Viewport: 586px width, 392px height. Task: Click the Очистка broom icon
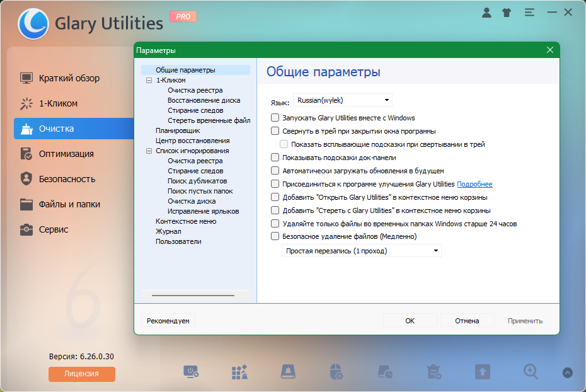(26, 129)
